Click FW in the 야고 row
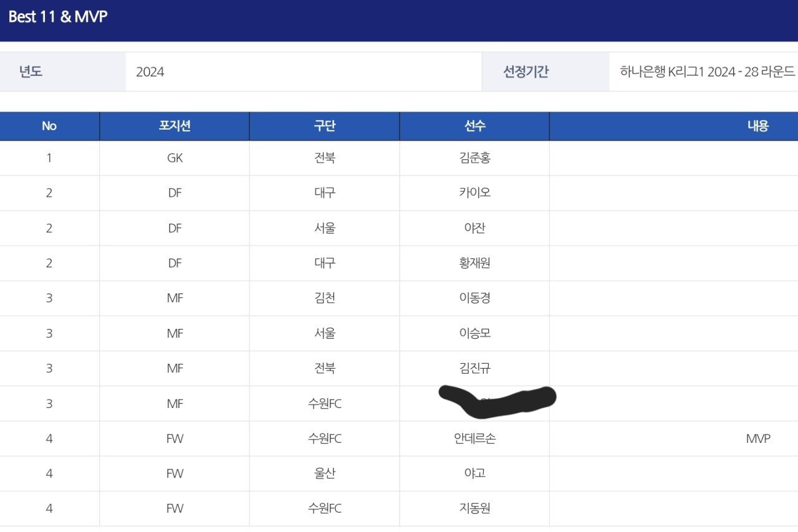Image resolution: width=798 pixels, height=532 pixels. pos(175,473)
